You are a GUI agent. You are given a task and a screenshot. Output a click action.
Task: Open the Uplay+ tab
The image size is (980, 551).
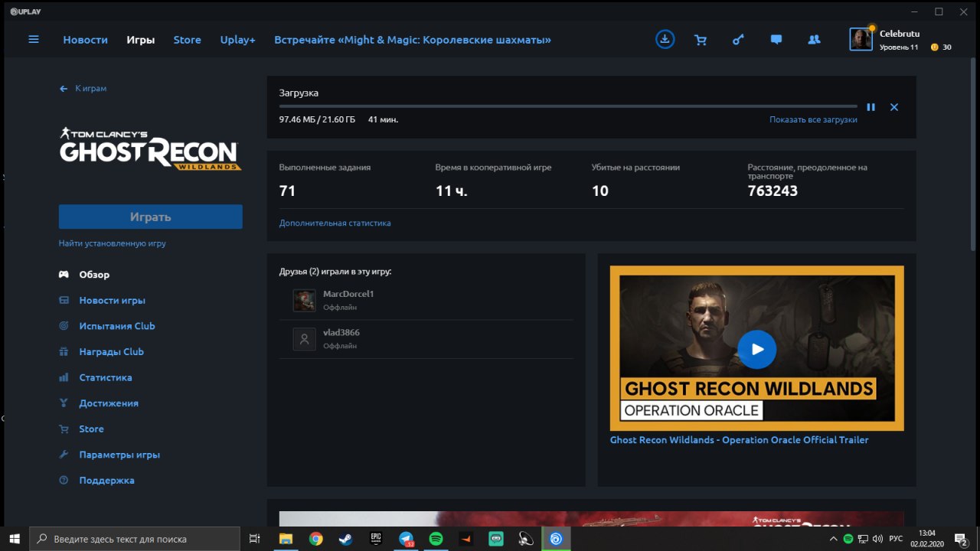point(237,40)
